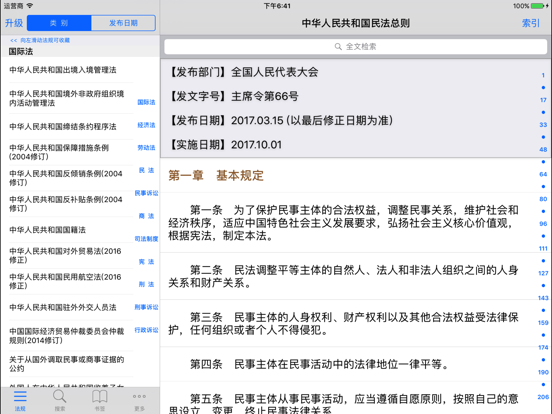Jump to the 国际法 category in side index
The height and width of the screenshot is (414, 552).
click(x=146, y=102)
